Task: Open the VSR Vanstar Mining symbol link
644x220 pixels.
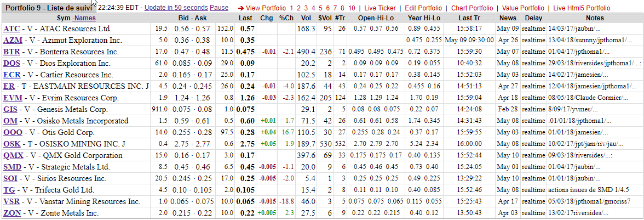Action: [12, 201]
